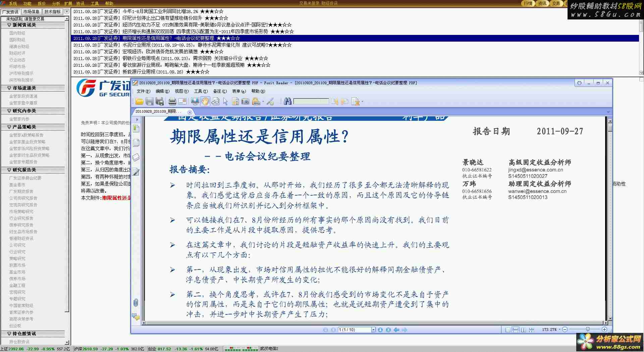Open the zoom percentage dropdown arrow

pos(559,330)
